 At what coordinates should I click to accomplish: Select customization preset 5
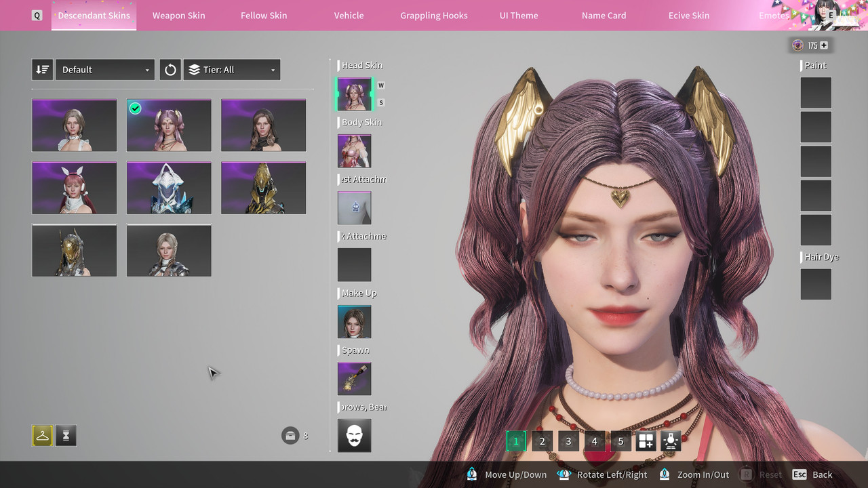[620, 441]
